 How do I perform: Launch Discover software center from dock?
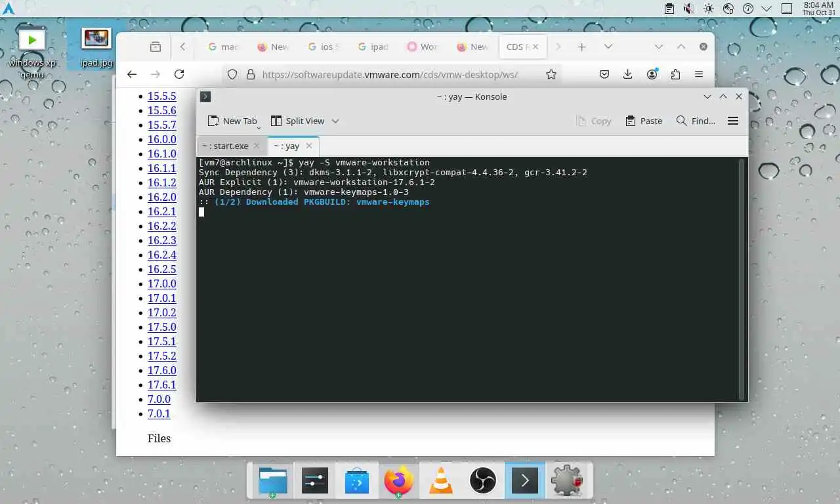(357, 481)
